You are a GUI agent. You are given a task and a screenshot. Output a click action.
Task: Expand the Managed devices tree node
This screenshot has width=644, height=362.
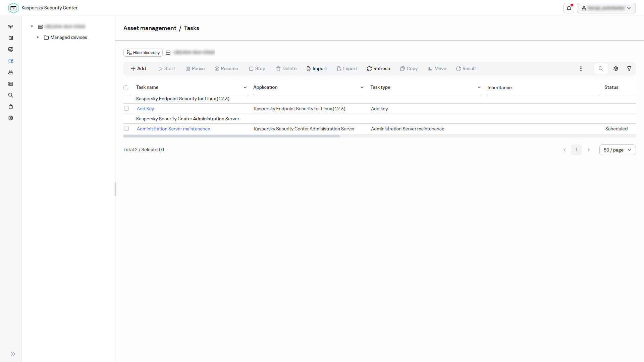coord(38,37)
